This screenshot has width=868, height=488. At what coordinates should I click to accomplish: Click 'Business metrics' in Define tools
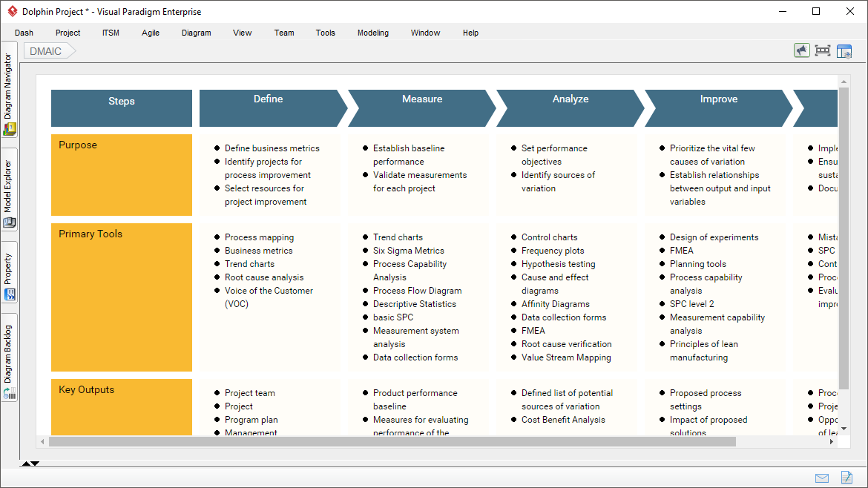click(x=258, y=251)
